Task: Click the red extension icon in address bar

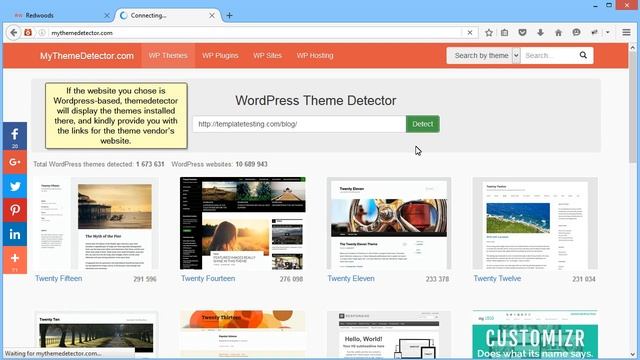Action: (x=28, y=33)
